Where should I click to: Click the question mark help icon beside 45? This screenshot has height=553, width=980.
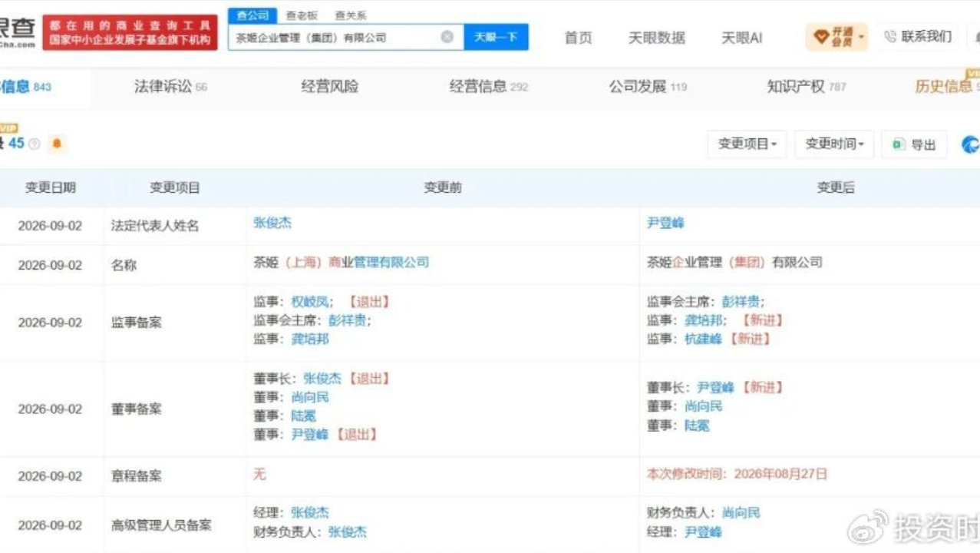coord(34,144)
